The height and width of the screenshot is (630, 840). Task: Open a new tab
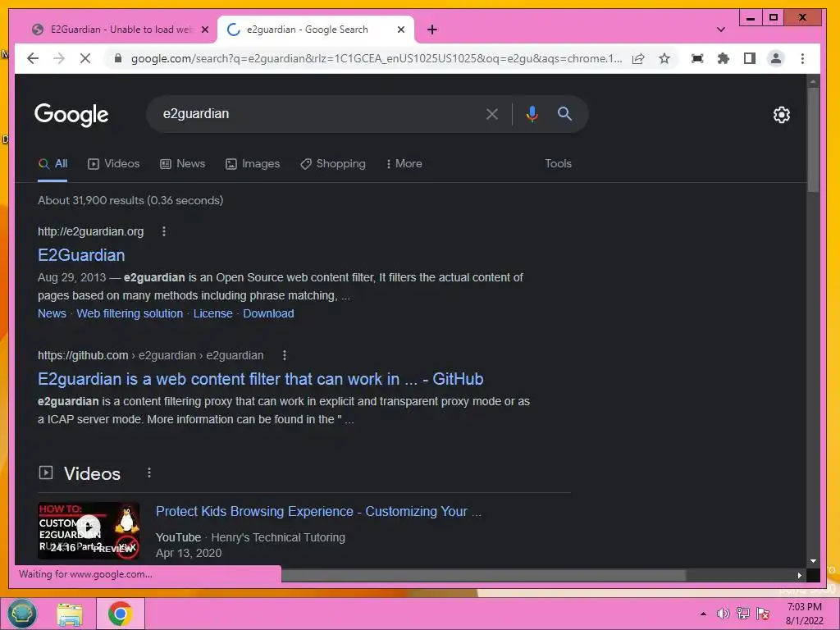pyautogui.click(x=431, y=30)
